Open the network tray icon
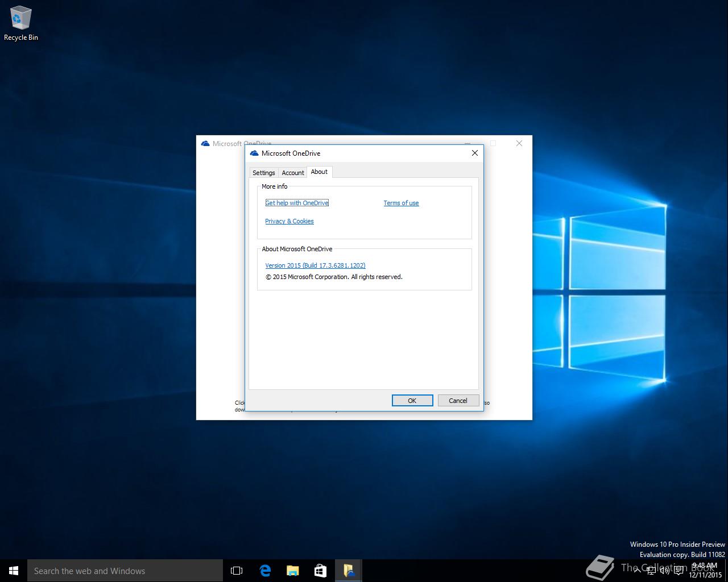The height and width of the screenshot is (582, 728). click(651, 571)
